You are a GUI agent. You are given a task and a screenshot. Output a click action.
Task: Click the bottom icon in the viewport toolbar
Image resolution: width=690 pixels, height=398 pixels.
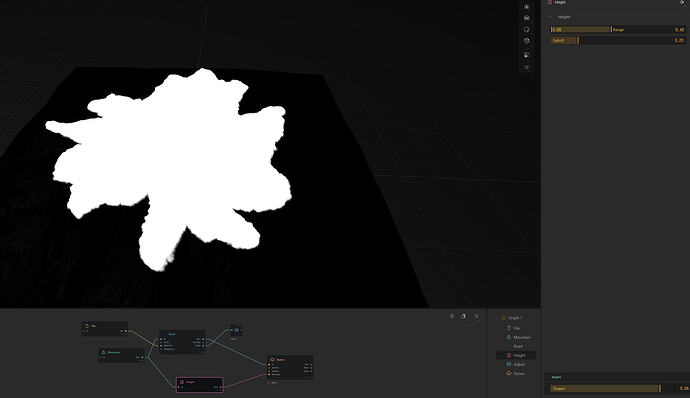pyautogui.click(x=527, y=68)
